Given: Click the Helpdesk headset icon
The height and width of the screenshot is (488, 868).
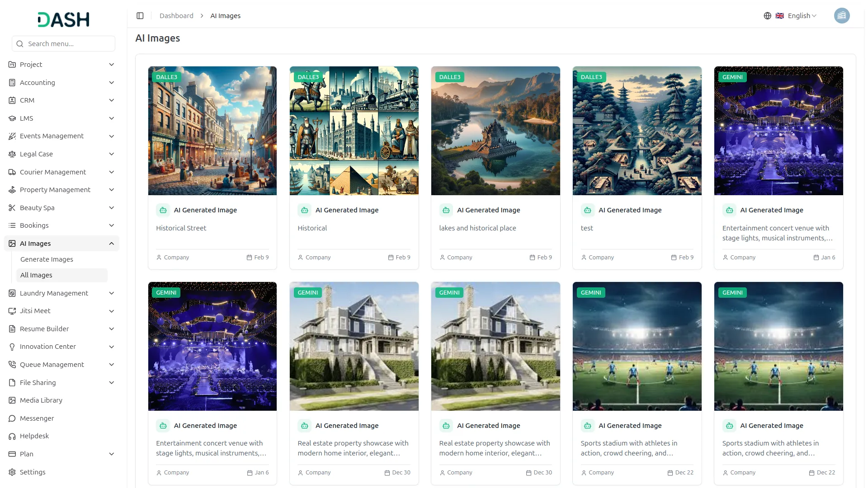Looking at the screenshot, I should 12,436.
